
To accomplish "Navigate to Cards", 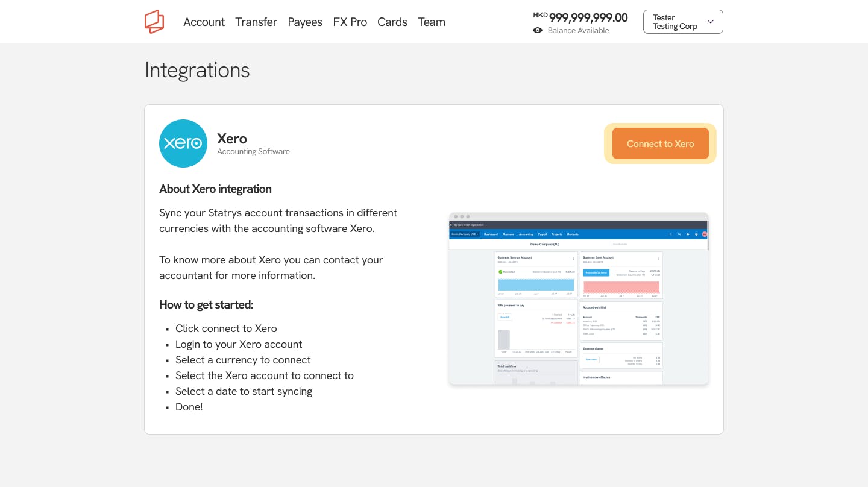I will click(392, 22).
